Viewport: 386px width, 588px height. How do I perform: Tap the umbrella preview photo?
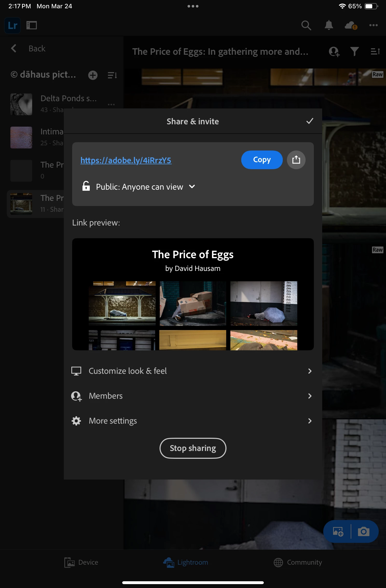click(264, 303)
